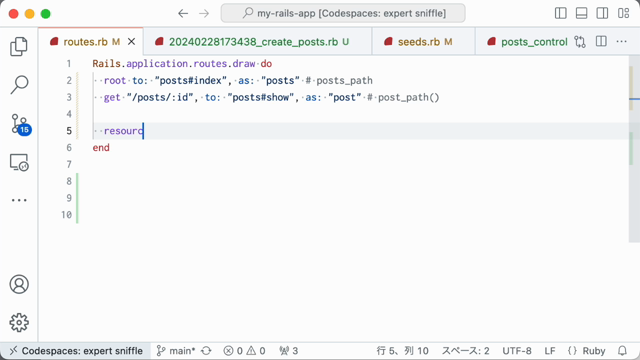Click the Codespaces: expert sniffle remote button
Image resolution: width=640 pixels, height=360 pixels.
(76, 351)
